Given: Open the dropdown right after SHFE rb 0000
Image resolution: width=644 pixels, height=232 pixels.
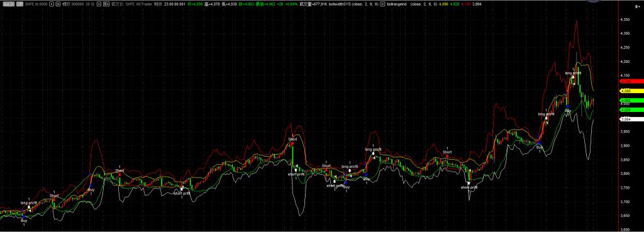Looking at the screenshot, I should click(x=52, y=4).
